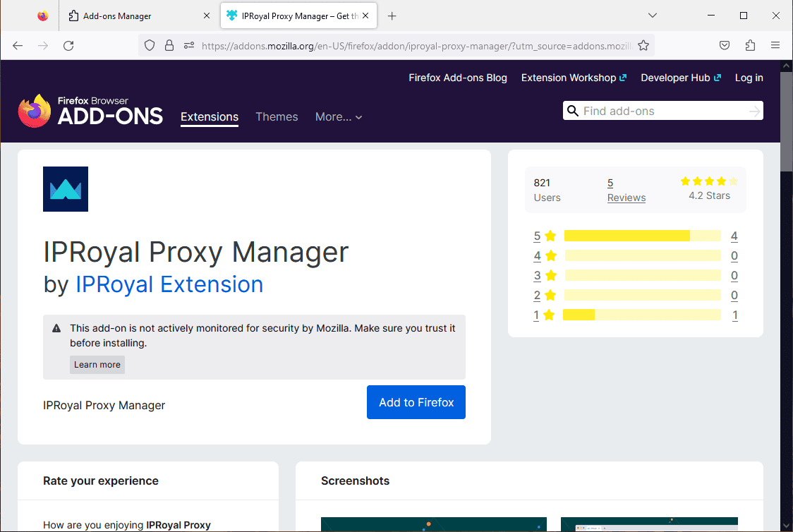
Task: Click the 3-star rating bar
Action: [642, 275]
